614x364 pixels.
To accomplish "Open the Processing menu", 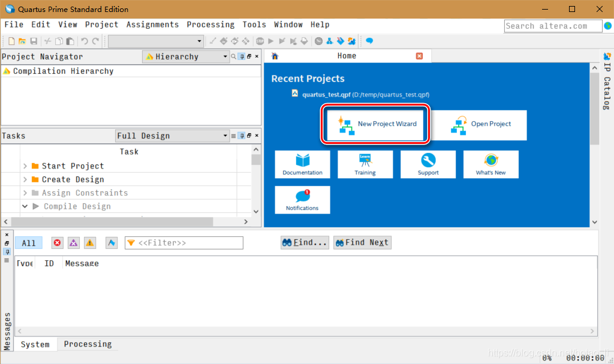I will coord(210,25).
